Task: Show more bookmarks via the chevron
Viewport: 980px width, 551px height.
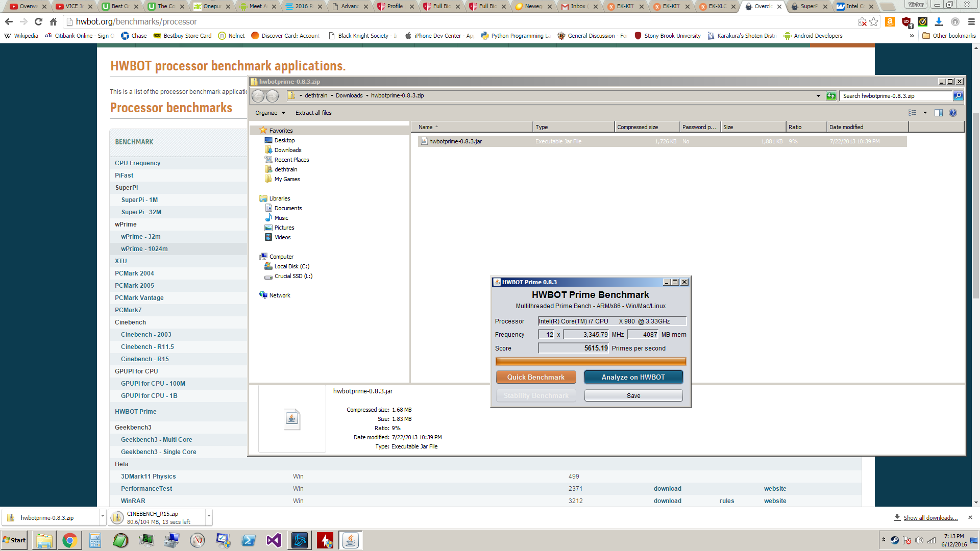Action: click(912, 36)
